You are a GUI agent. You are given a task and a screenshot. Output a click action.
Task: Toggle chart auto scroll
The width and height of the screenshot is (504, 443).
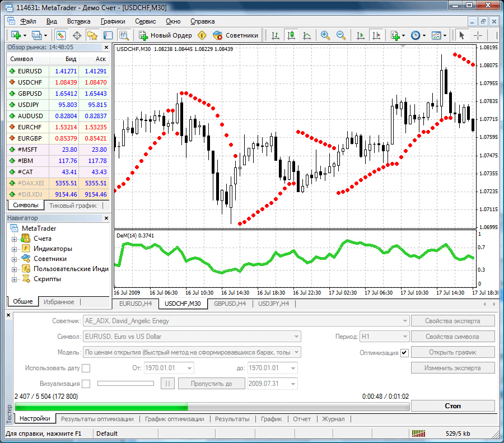360,35
